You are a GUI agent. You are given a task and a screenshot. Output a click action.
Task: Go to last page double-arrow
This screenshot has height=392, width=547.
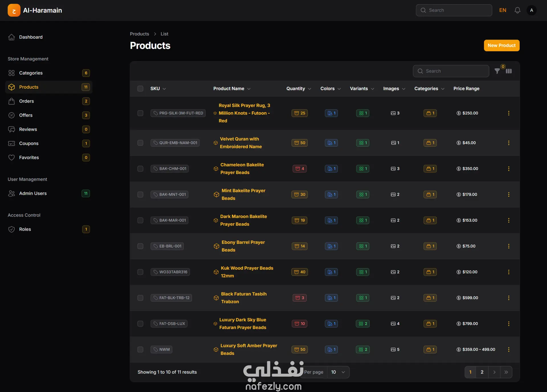click(506, 372)
